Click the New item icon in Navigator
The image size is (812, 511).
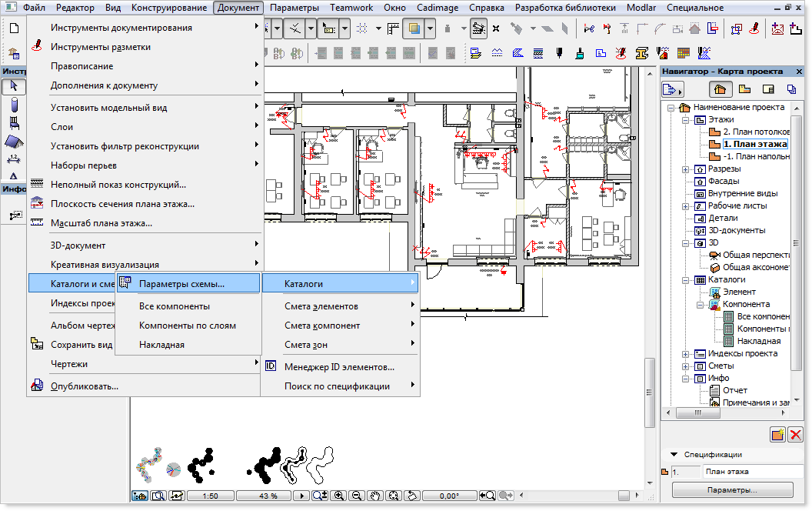click(x=778, y=434)
